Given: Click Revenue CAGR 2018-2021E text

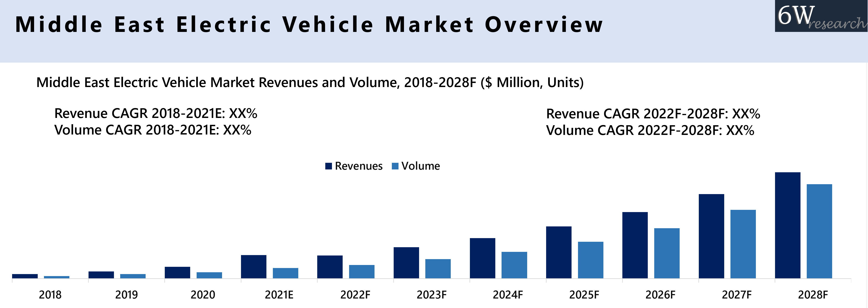Looking at the screenshot, I should click(156, 113).
